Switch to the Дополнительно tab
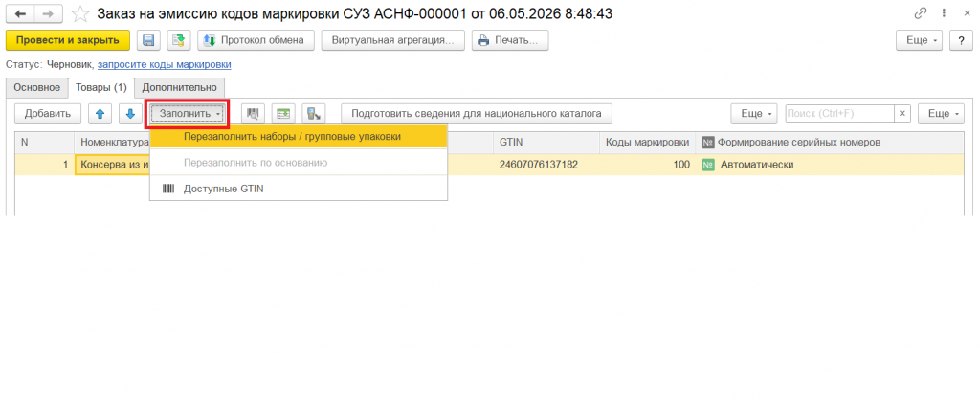The image size is (980, 403). (x=179, y=87)
